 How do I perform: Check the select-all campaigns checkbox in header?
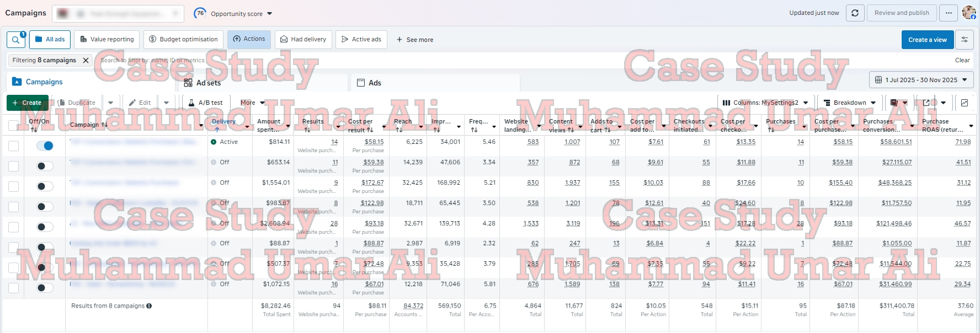[x=13, y=125]
